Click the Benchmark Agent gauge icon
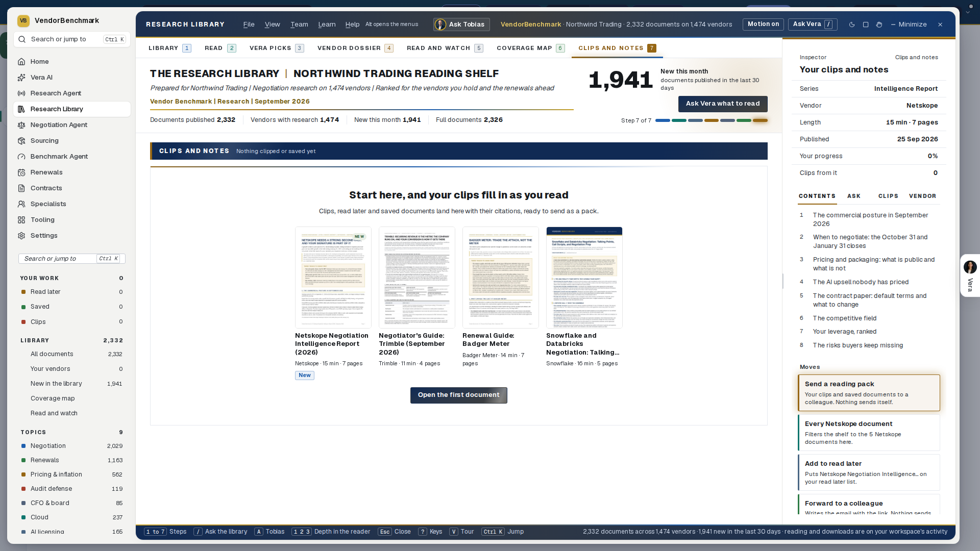Viewport: 980px width, 551px height. tap(21, 157)
